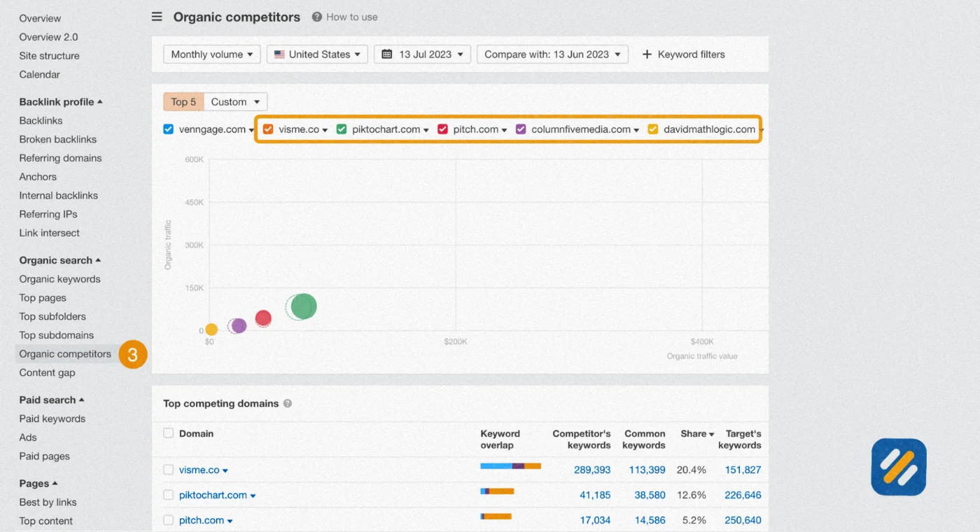The height and width of the screenshot is (532, 980).
Task: Click the red pitch.com bubble on chart
Action: click(263, 318)
